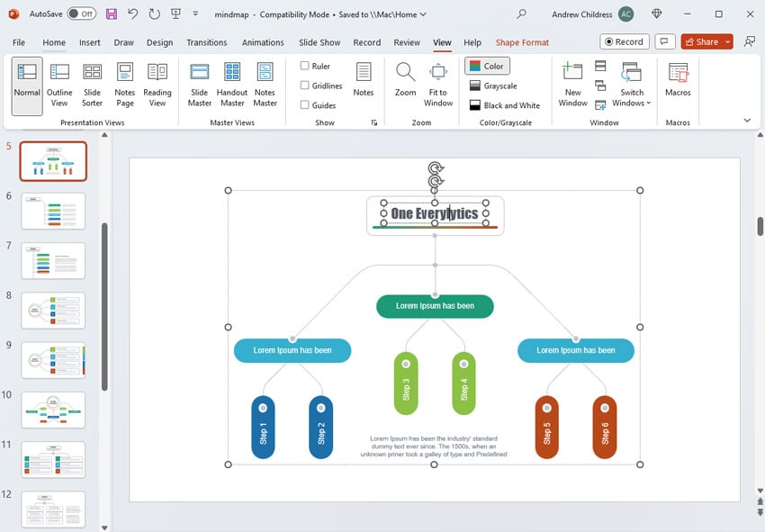Toggle the AutoSave switch
Screen dimensions: 765x532
click(81, 14)
